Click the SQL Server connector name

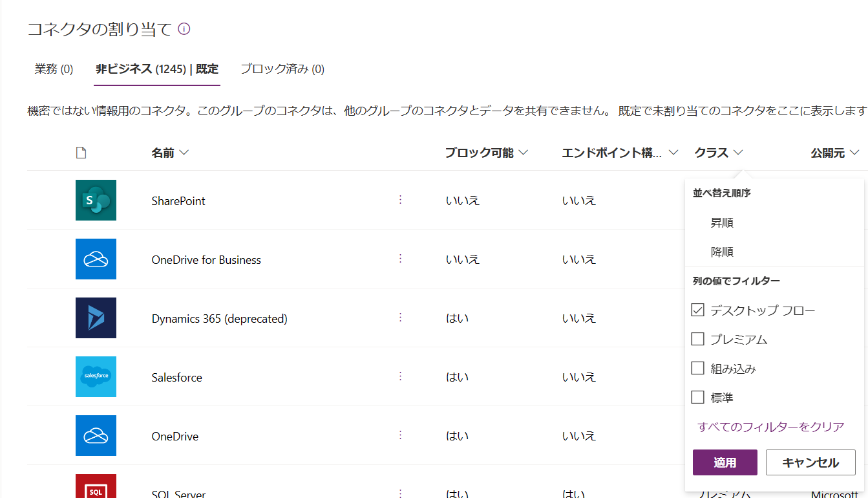pos(178,494)
